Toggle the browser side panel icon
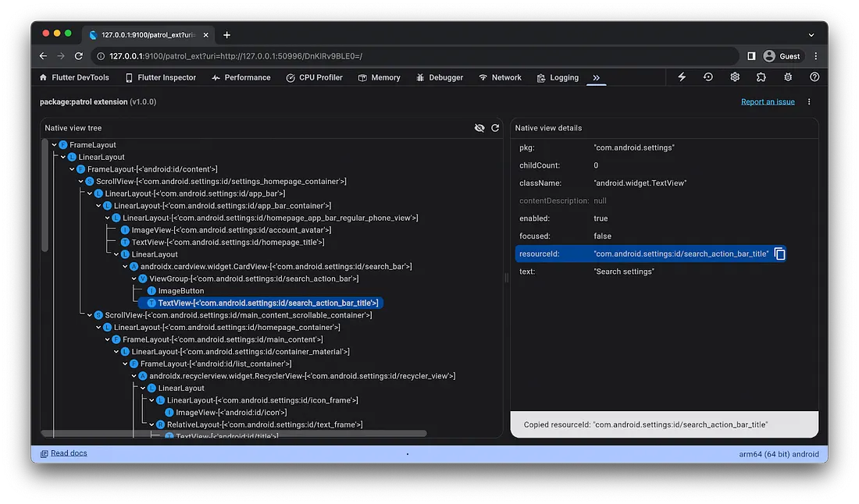Image resolution: width=859 pixels, height=504 pixels. pos(751,56)
